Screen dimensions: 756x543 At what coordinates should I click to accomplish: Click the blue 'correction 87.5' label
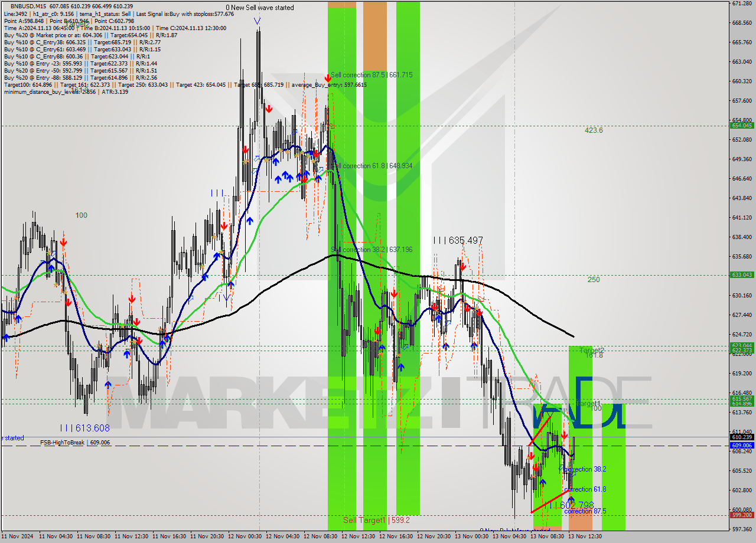pyautogui.click(x=585, y=511)
